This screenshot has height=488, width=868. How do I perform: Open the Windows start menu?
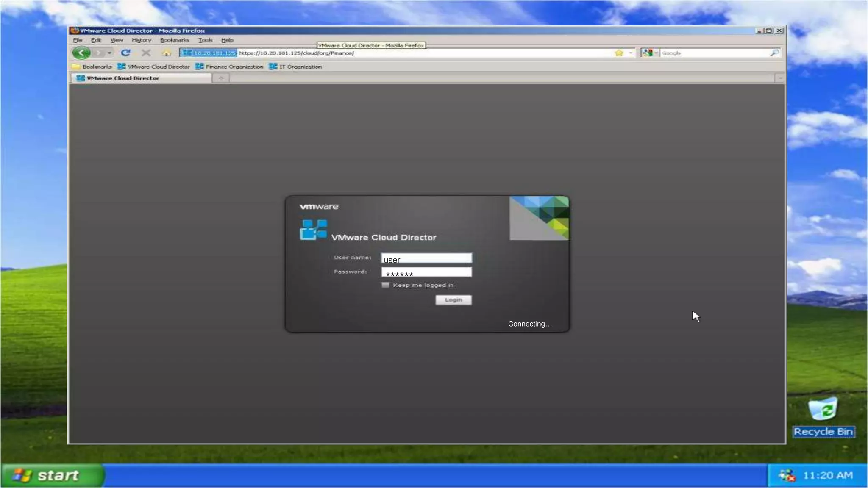(x=53, y=475)
